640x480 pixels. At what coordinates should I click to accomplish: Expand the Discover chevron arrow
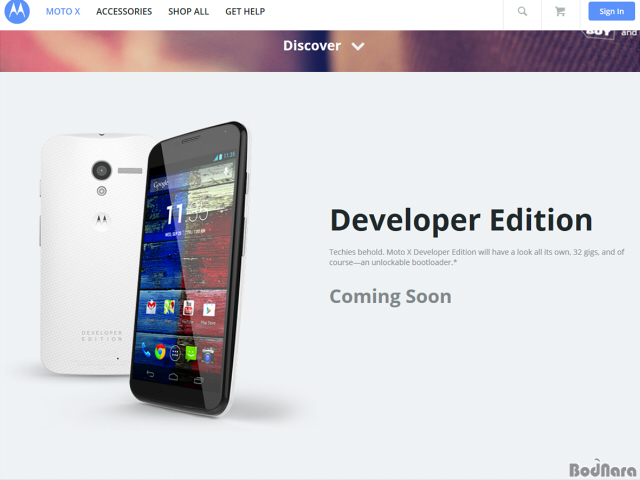click(358, 47)
